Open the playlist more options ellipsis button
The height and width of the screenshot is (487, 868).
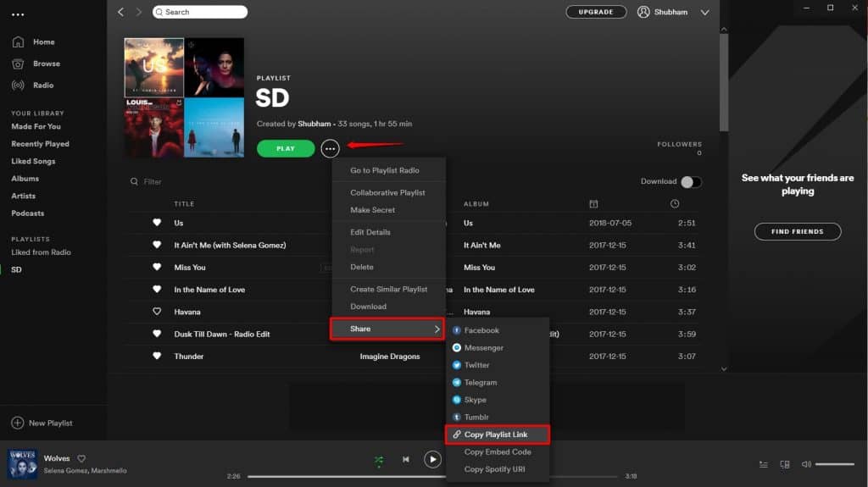(330, 148)
